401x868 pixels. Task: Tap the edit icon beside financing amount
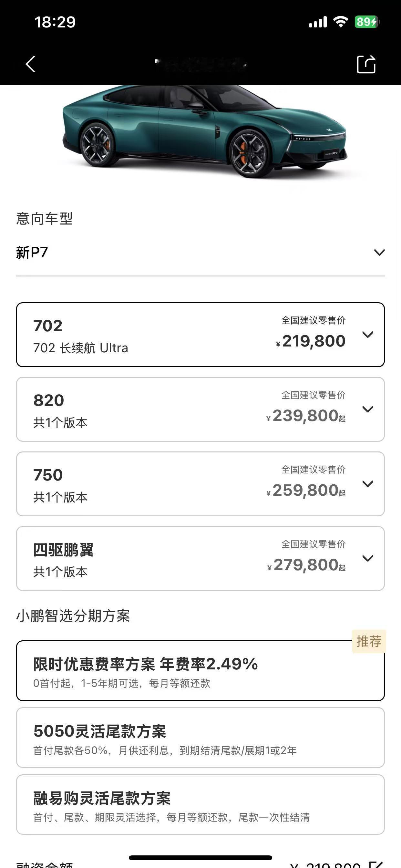tap(376, 864)
